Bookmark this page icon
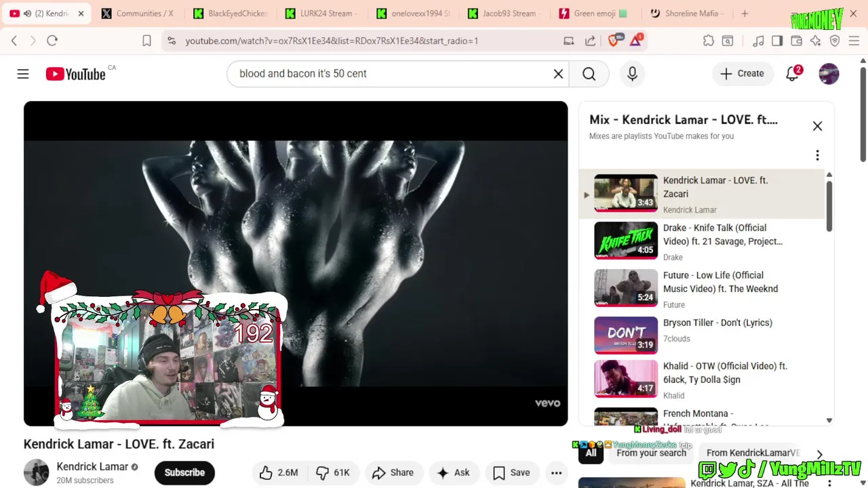 [x=146, y=41]
